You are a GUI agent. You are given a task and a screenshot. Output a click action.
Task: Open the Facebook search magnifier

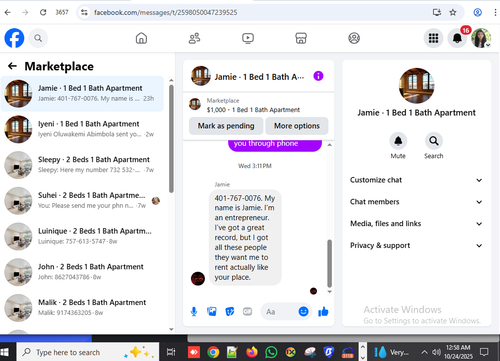(38, 38)
